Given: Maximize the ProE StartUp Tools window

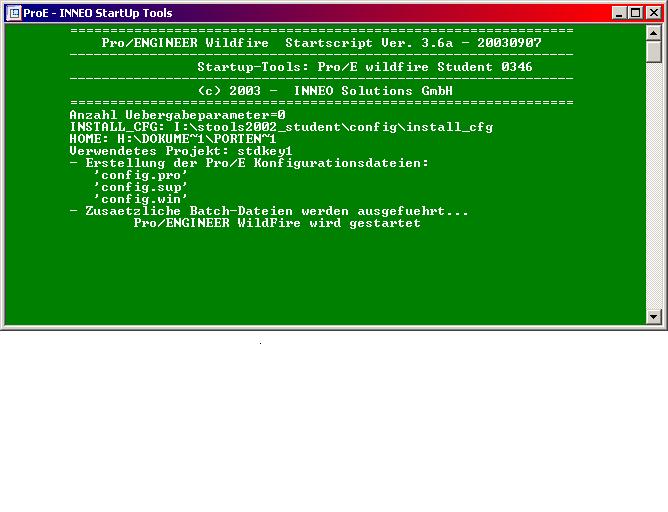Looking at the screenshot, I should coord(636,13).
